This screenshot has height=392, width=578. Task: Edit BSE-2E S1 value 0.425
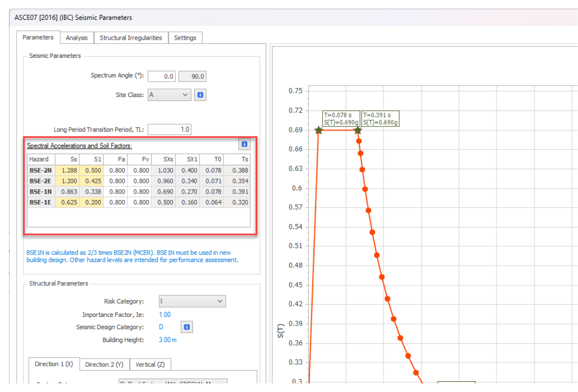(x=91, y=181)
